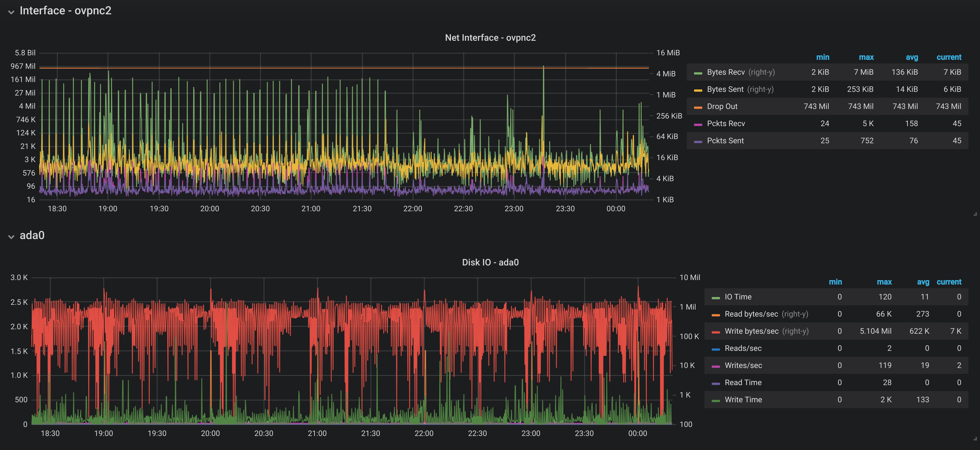Sort disk legend by avg column
Viewport: 980px width, 450px height.
pos(923,282)
